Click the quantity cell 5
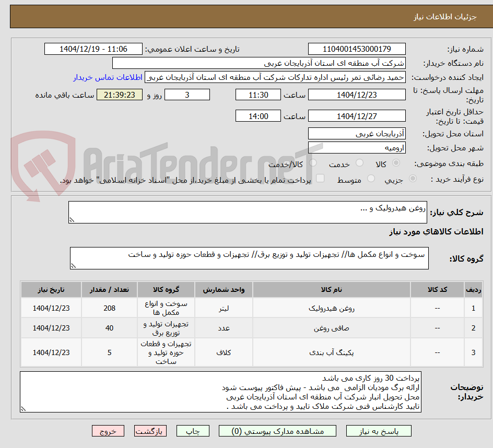493x448 pixels. coord(110,352)
